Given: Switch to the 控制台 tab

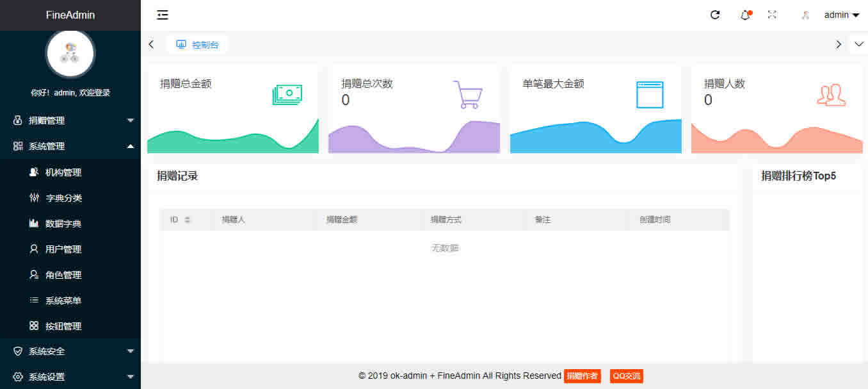Looking at the screenshot, I should click(197, 44).
